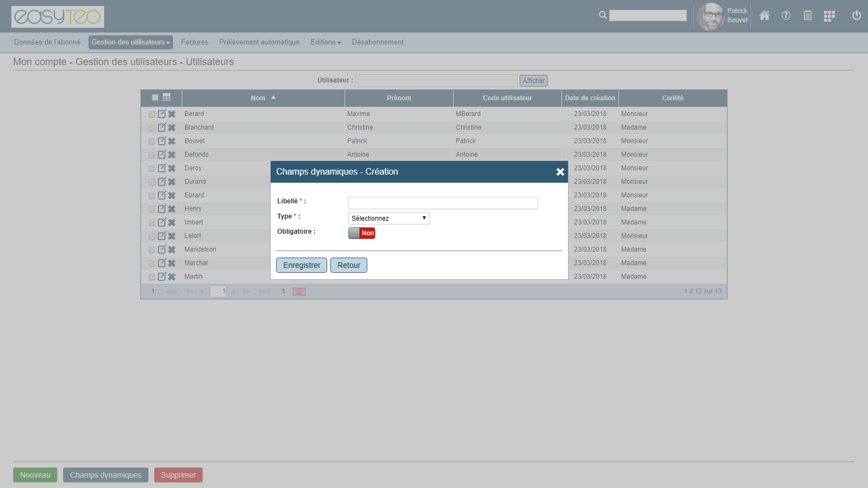Image resolution: width=868 pixels, height=488 pixels.
Task: Click delete cross icon for Blanchard row
Action: (172, 128)
